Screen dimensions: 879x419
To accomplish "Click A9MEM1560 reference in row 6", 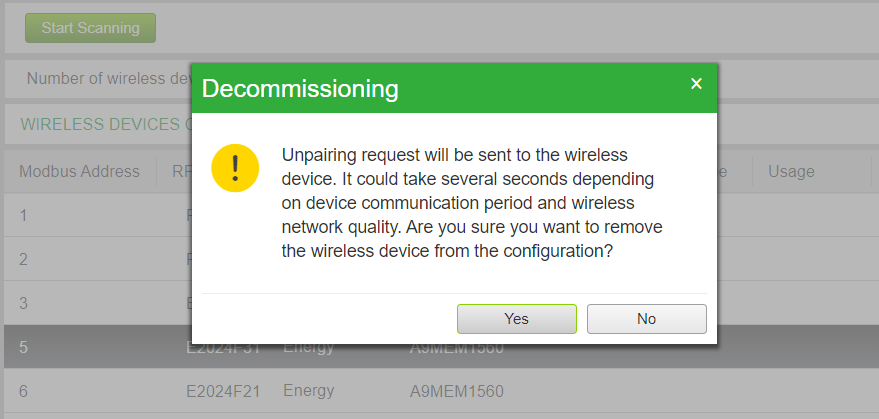I will point(457,391).
